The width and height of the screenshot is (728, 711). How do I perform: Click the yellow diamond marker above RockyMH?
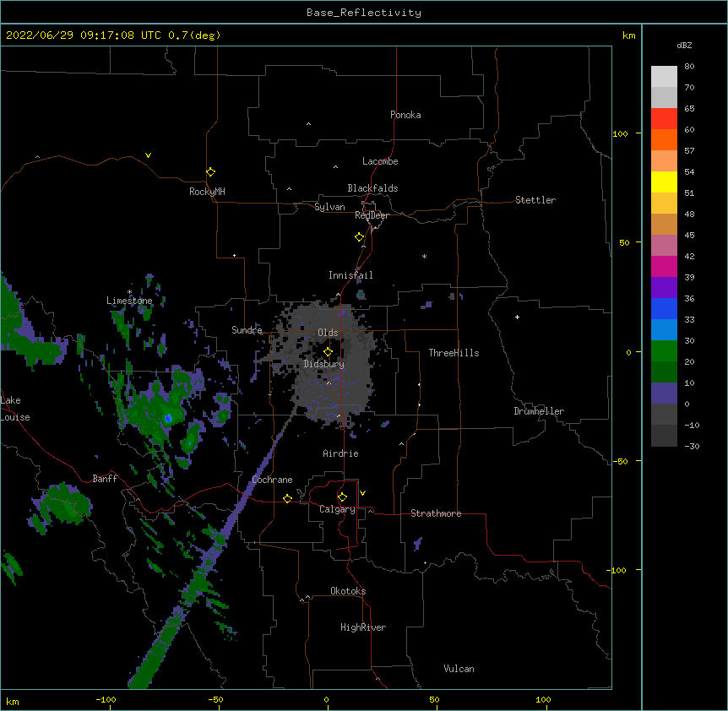(211, 171)
